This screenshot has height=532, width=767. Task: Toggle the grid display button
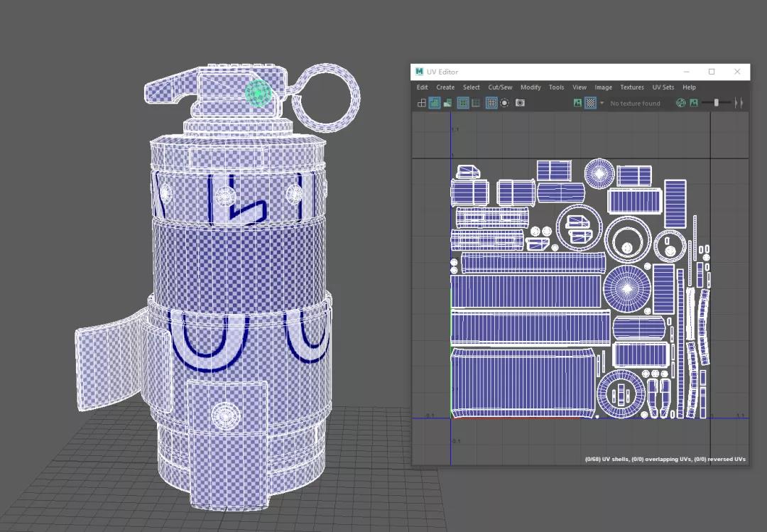click(x=491, y=103)
